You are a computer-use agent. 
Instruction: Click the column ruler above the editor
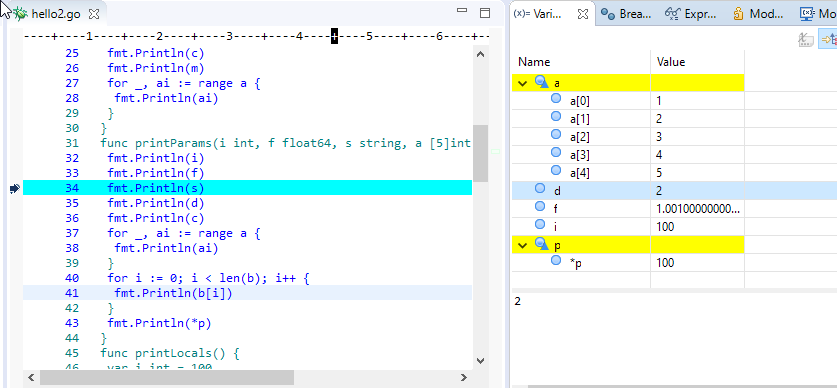(256, 36)
